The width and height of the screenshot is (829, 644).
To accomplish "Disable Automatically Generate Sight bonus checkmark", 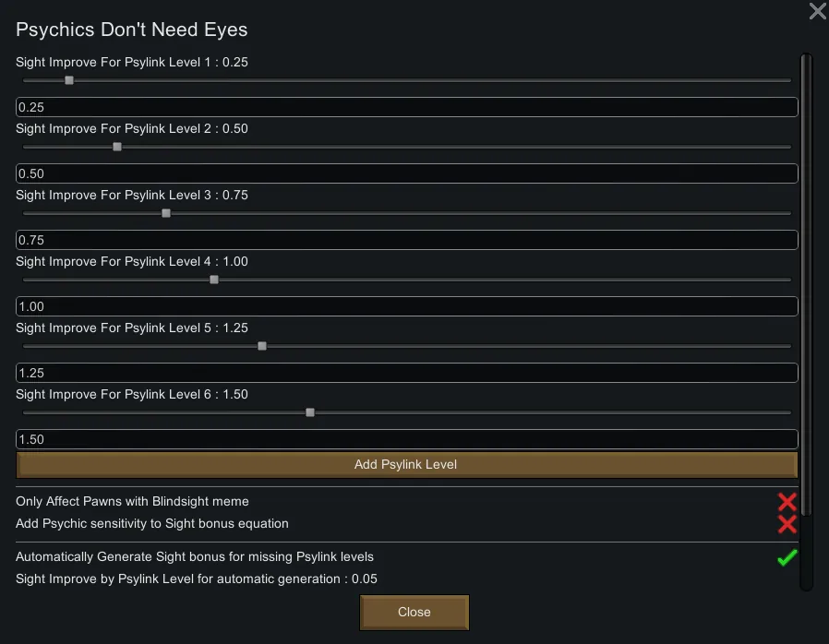I will [x=787, y=557].
